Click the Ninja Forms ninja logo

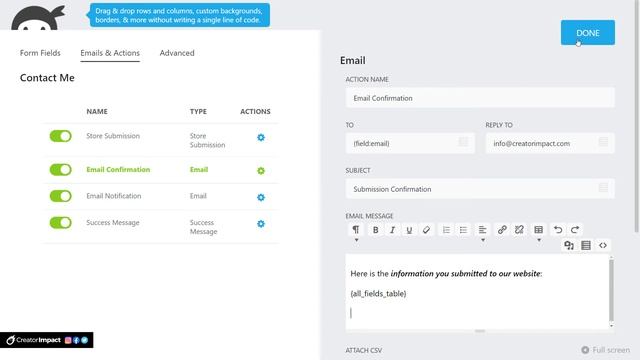(x=38, y=18)
